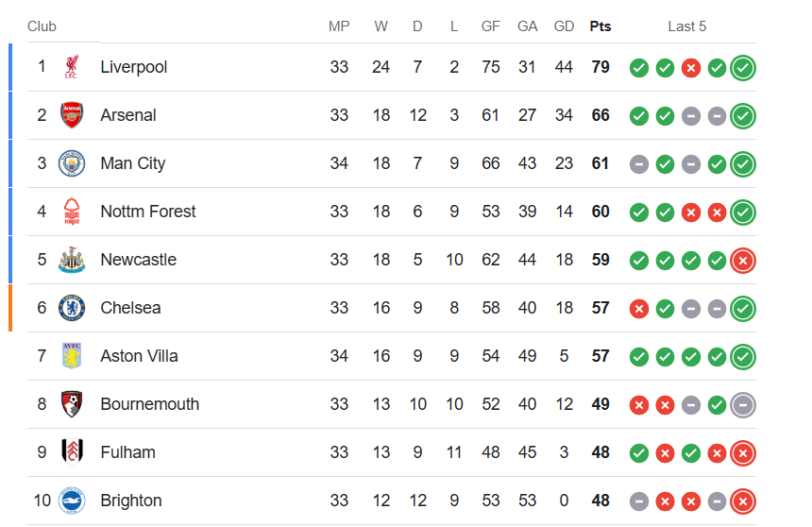Open the Liverpool team name link
The height and width of the screenshot is (527, 812).
coord(134,67)
